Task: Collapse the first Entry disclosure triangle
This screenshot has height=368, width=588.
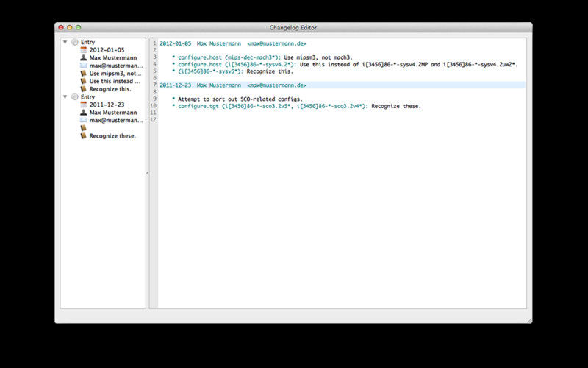Action: (65, 43)
